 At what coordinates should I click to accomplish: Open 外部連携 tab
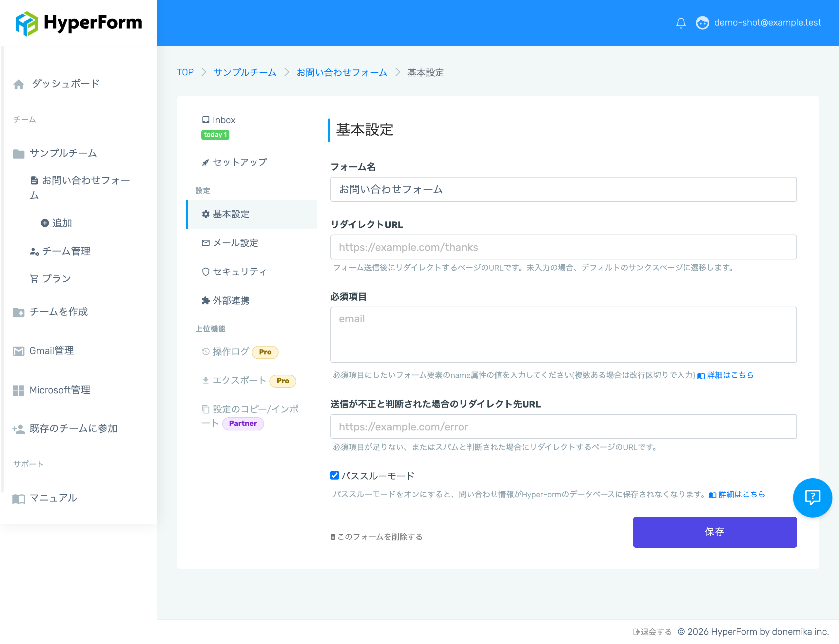click(x=231, y=300)
